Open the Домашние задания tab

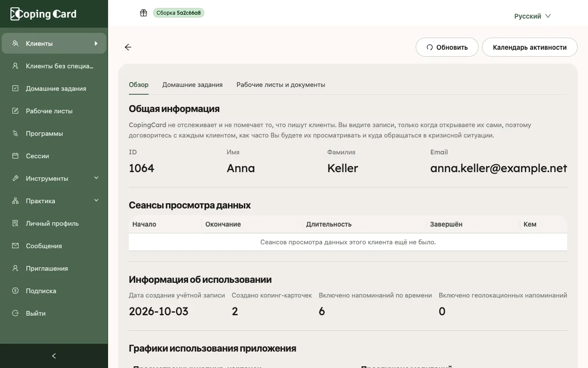click(x=192, y=85)
